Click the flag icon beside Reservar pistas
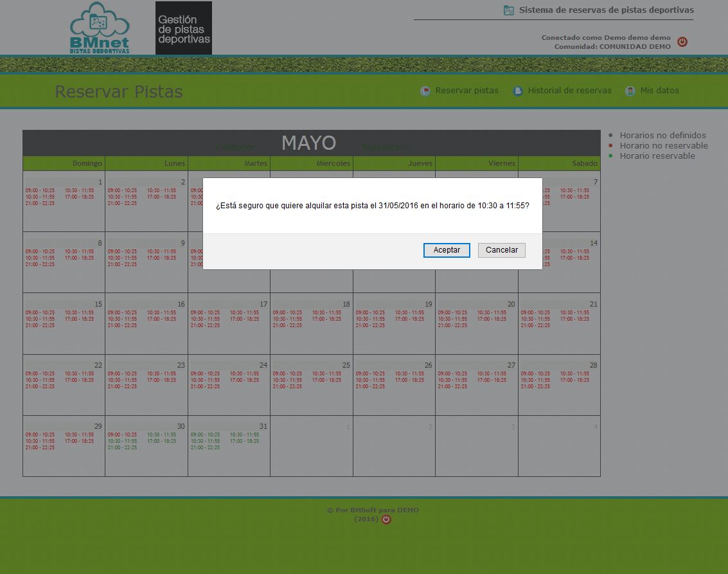Image resolution: width=728 pixels, height=574 pixels. [425, 91]
